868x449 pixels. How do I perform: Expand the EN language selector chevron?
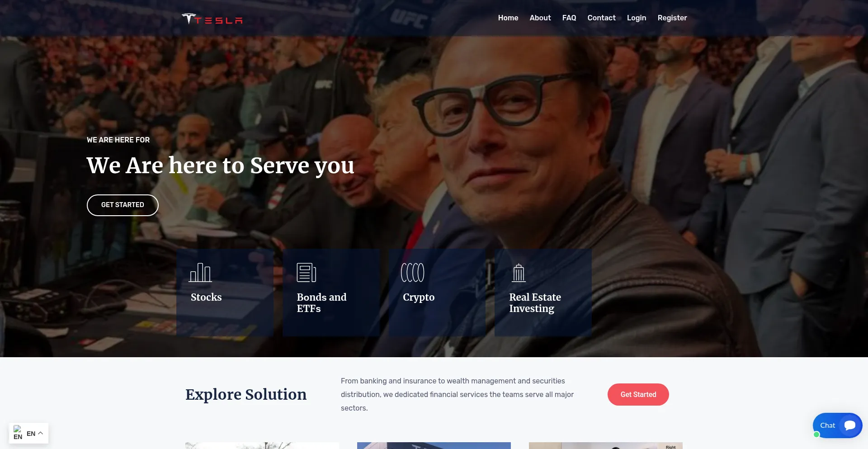(x=41, y=433)
